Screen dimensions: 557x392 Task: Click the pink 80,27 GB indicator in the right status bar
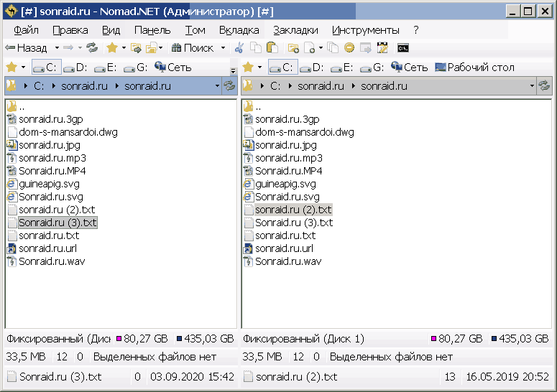456,339
